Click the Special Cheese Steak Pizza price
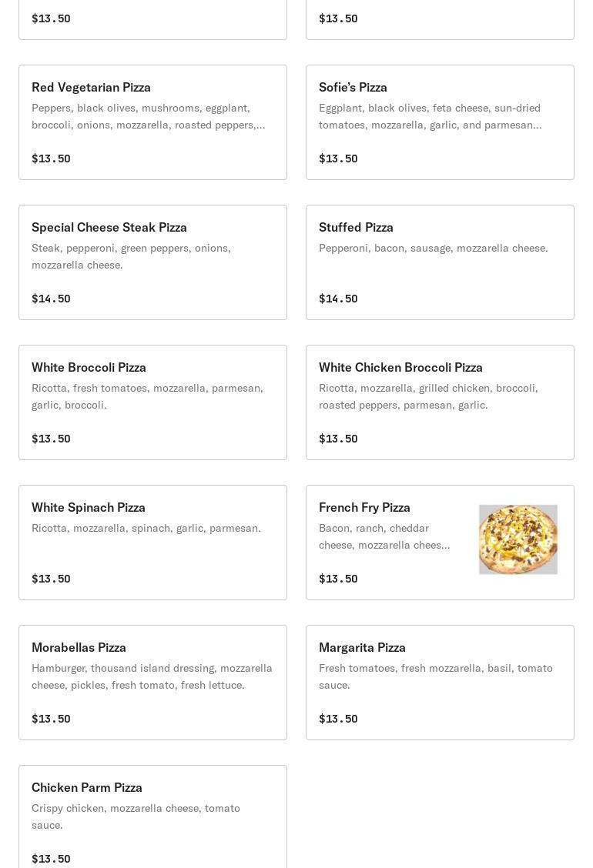 pyautogui.click(x=51, y=299)
